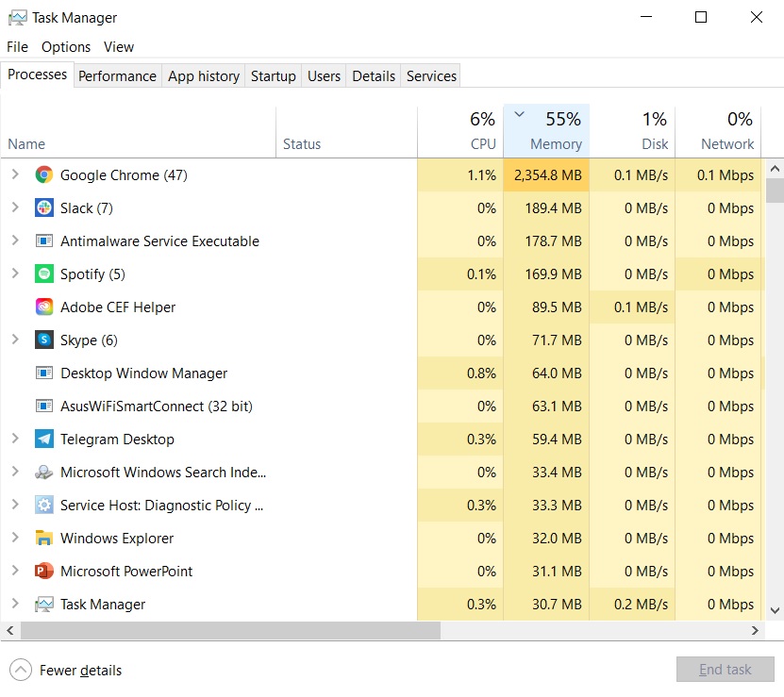
Task: Open the Options menu
Action: pyautogui.click(x=66, y=47)
